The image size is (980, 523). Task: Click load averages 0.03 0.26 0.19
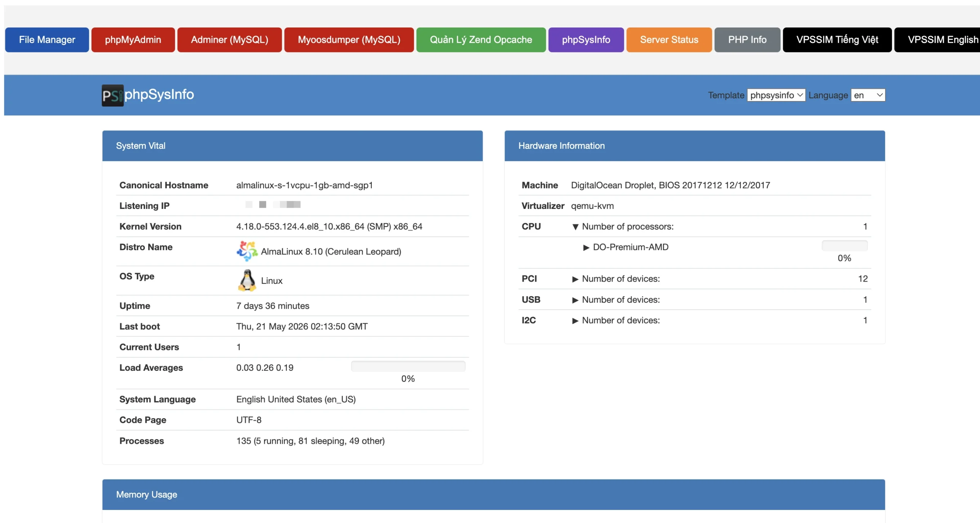point(265,368)
